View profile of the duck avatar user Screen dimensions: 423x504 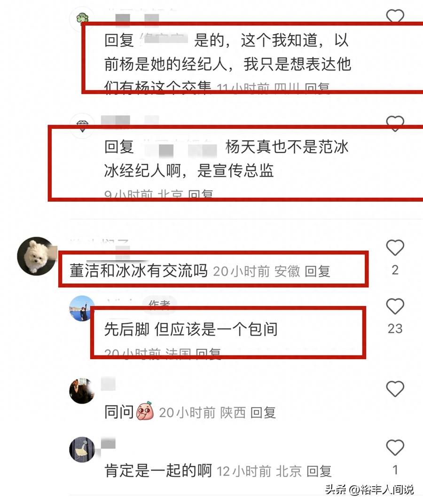82,449
